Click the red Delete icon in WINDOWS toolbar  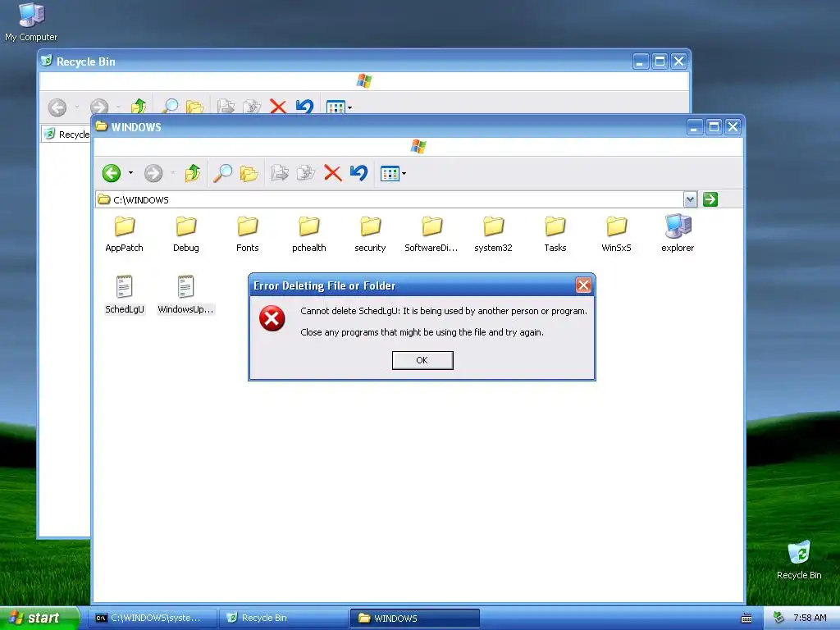pos(333,173)
